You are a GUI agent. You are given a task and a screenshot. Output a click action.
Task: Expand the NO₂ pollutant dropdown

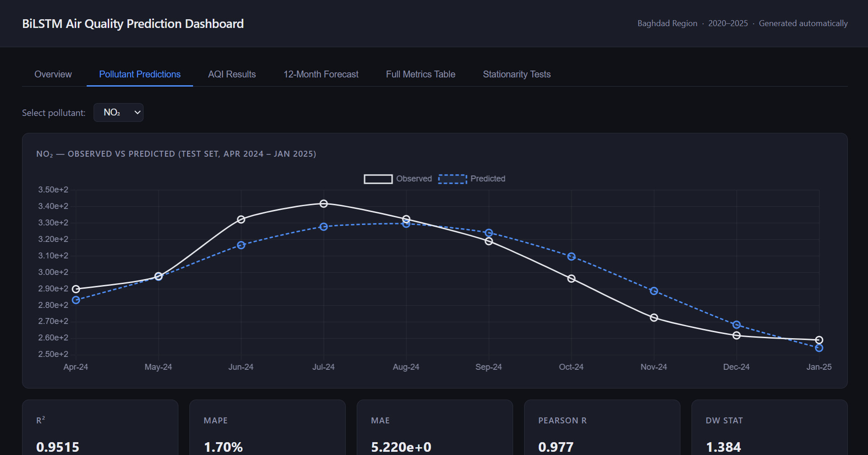click(x=118, y=112)
